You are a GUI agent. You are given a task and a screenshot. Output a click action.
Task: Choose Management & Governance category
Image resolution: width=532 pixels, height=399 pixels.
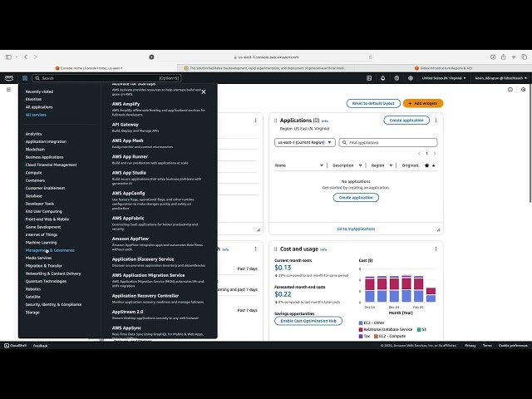click(50, 250)
